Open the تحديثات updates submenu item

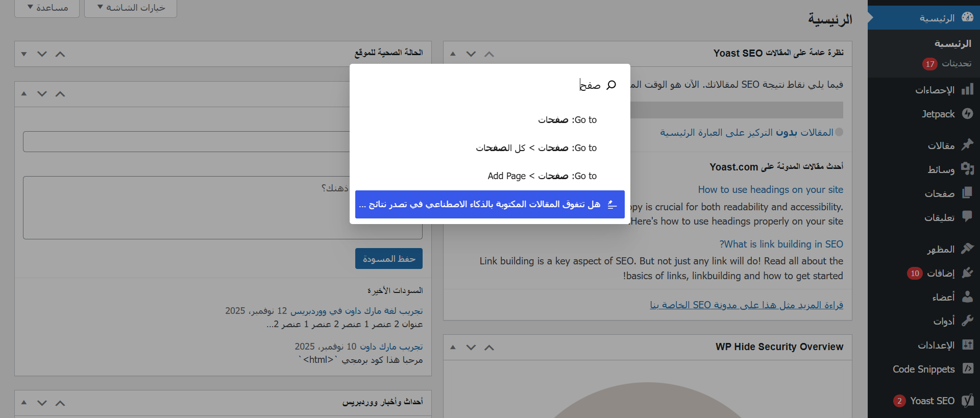[947, 63]
